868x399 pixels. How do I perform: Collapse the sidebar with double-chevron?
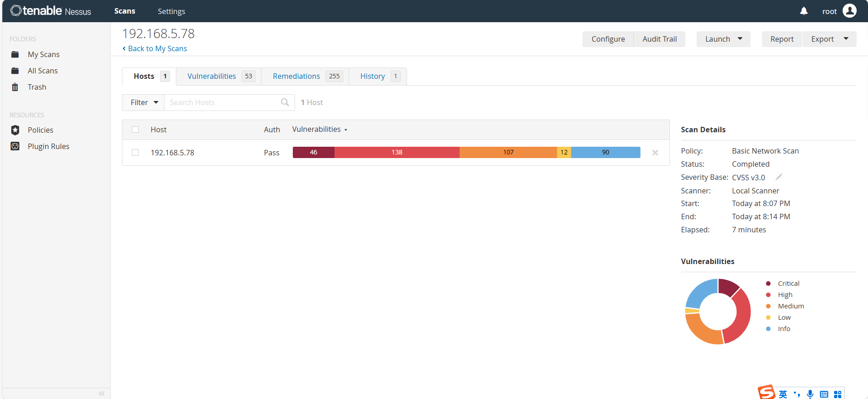pyautogui.click(x=102, y=394)
